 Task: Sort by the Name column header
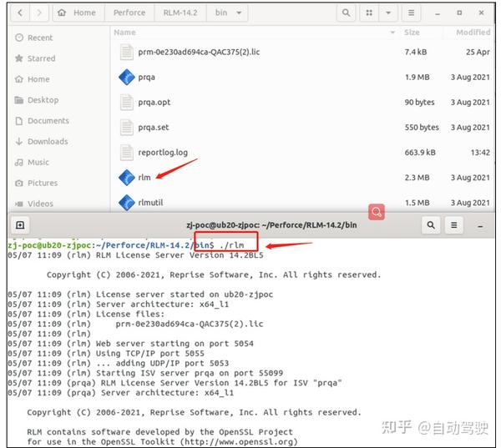(x=125, y=33)
